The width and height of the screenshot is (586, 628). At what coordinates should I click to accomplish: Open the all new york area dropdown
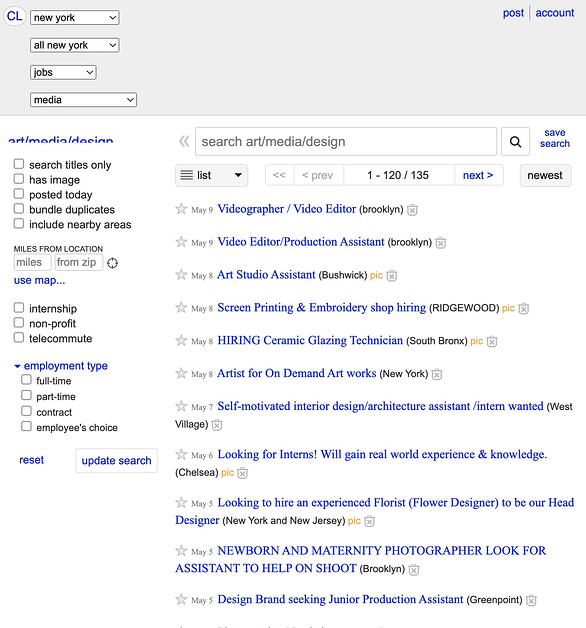75,45
